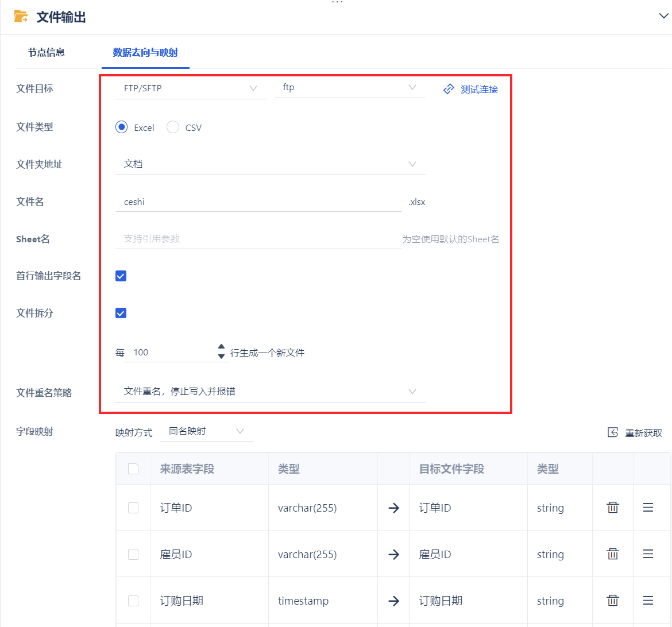The height and width of the screenshot is (627, 672).
Task: Click the 文件输出 panel title
Action: tap(61, 17)
